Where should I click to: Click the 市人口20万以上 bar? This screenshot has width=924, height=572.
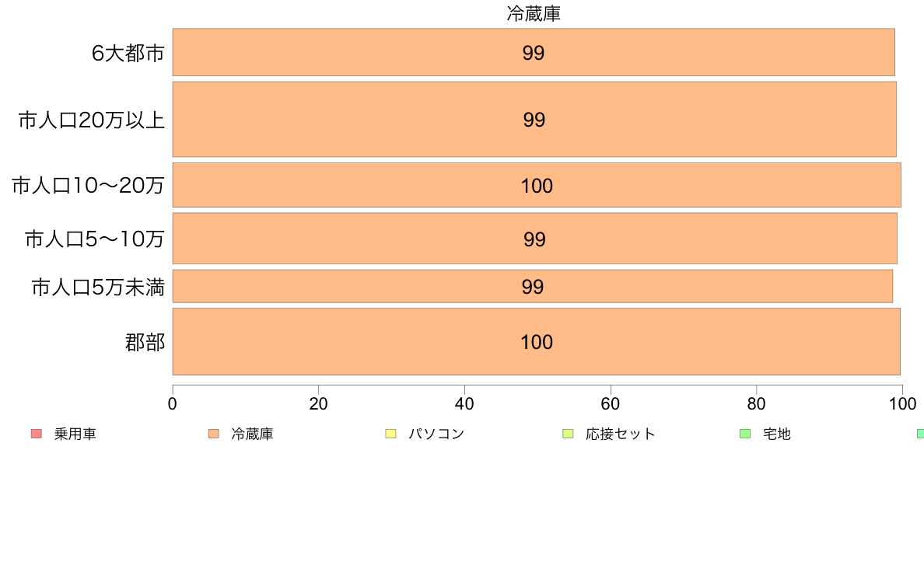[x=534, y=120]
